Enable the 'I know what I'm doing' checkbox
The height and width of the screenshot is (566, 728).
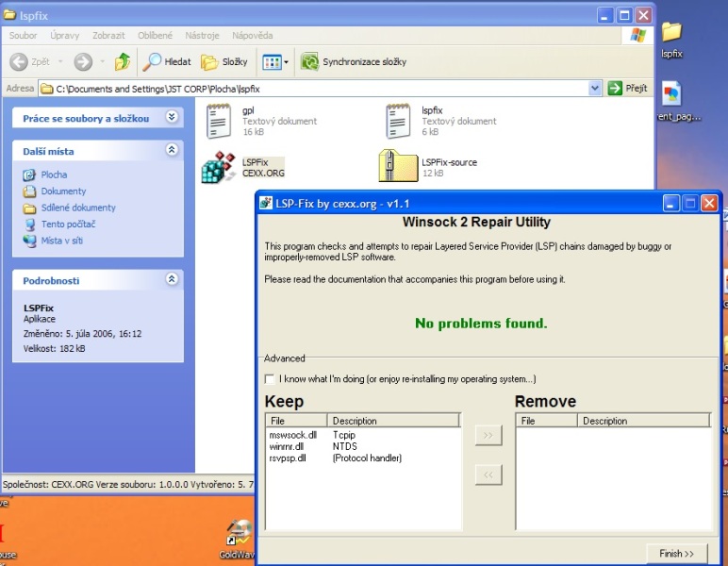(x=271, y=379)
